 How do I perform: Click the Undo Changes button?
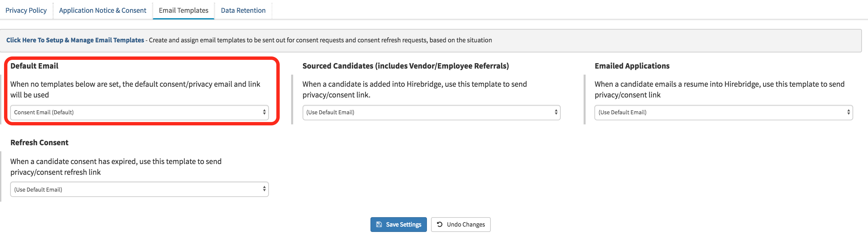[x=461, y=224]
